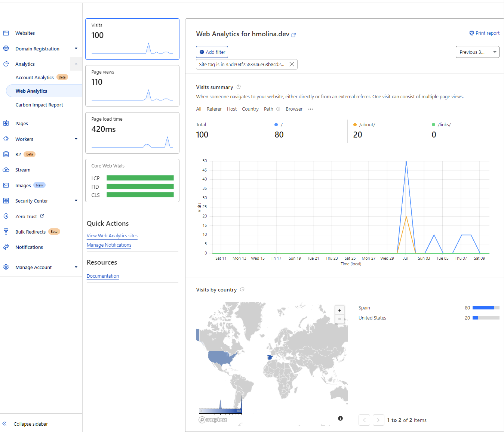Click the R2 storage icon
The height and width of the screenshot is (432, 504).
[x=6, y=154]
